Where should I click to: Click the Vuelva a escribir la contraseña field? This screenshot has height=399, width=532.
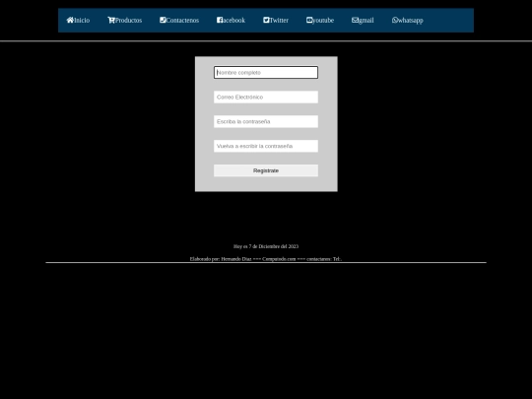266,146
